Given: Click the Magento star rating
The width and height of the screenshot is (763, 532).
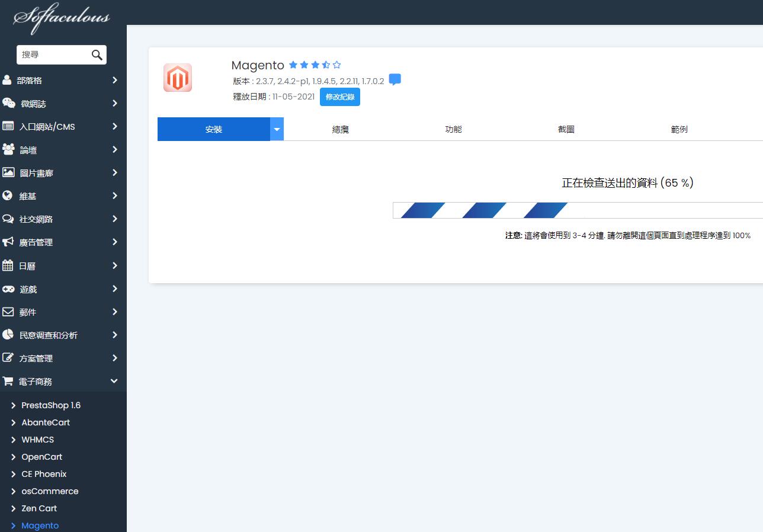Looking at the screenshot, I should click(x=315, y=65).
